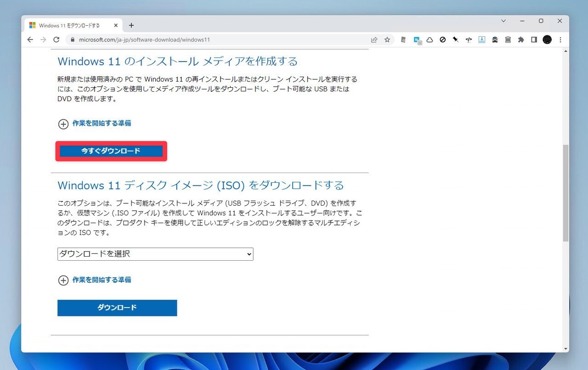Open the code brackets extension

469,40
